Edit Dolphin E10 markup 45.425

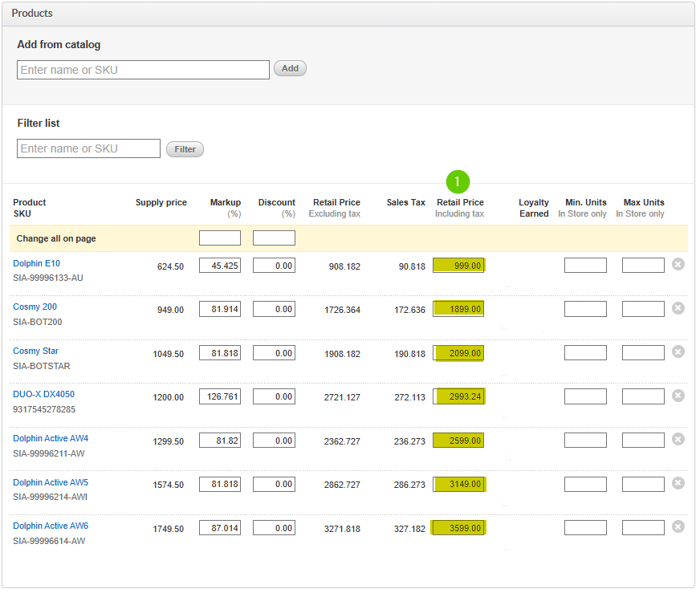[x=220, y=266]
